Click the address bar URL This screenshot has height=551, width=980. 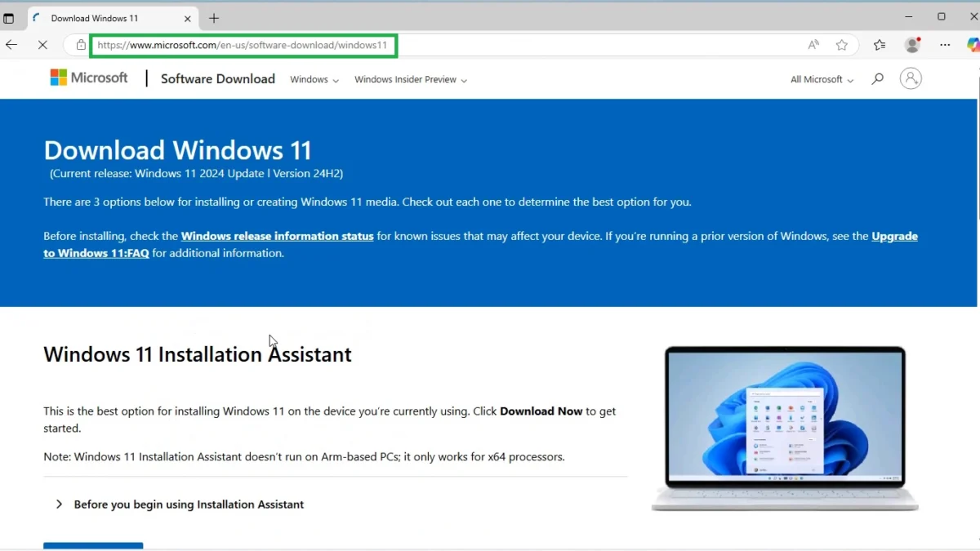[243, 45]
